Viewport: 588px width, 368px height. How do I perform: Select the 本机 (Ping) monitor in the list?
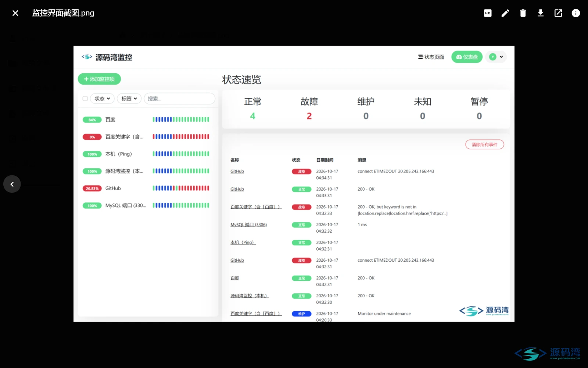(x=148, y=154)
